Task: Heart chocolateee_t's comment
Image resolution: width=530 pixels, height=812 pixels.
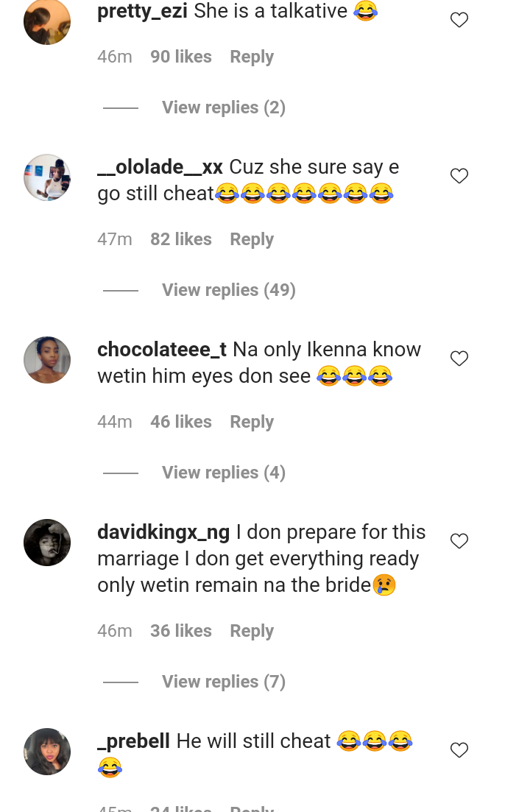Action: [459, 359]
